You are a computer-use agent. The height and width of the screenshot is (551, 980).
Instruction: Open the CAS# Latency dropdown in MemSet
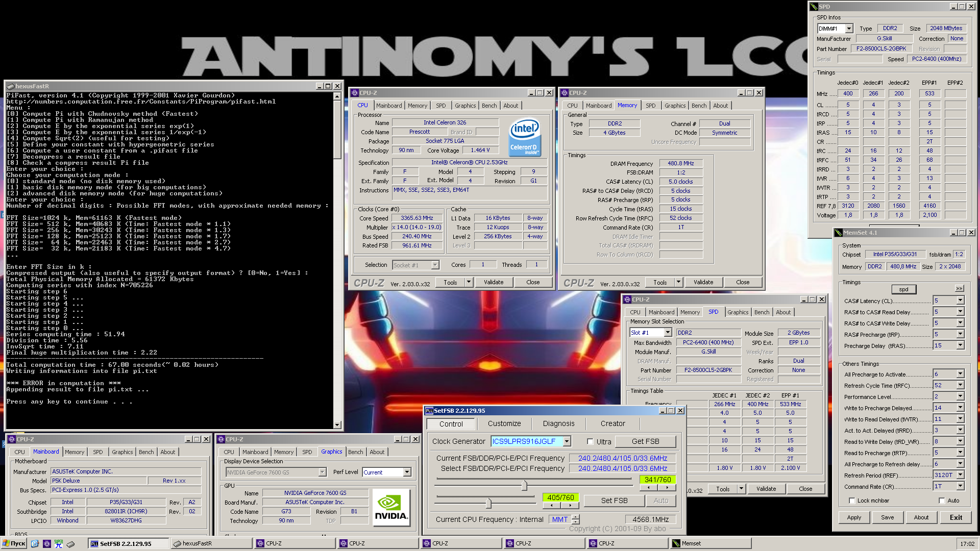tap(960, 301)
